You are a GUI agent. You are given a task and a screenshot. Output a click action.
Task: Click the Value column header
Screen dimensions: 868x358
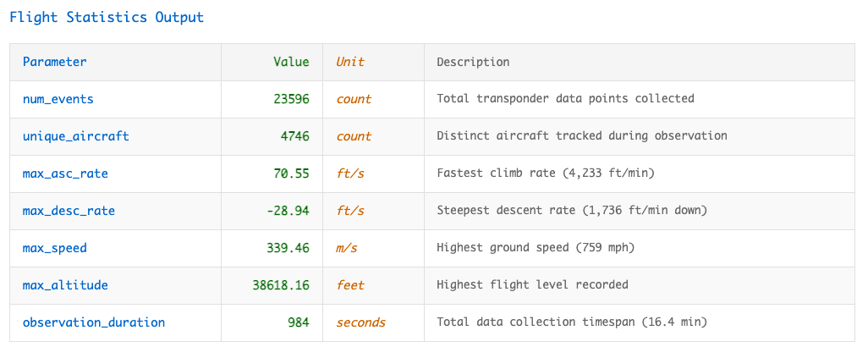[x=292, y=62]
